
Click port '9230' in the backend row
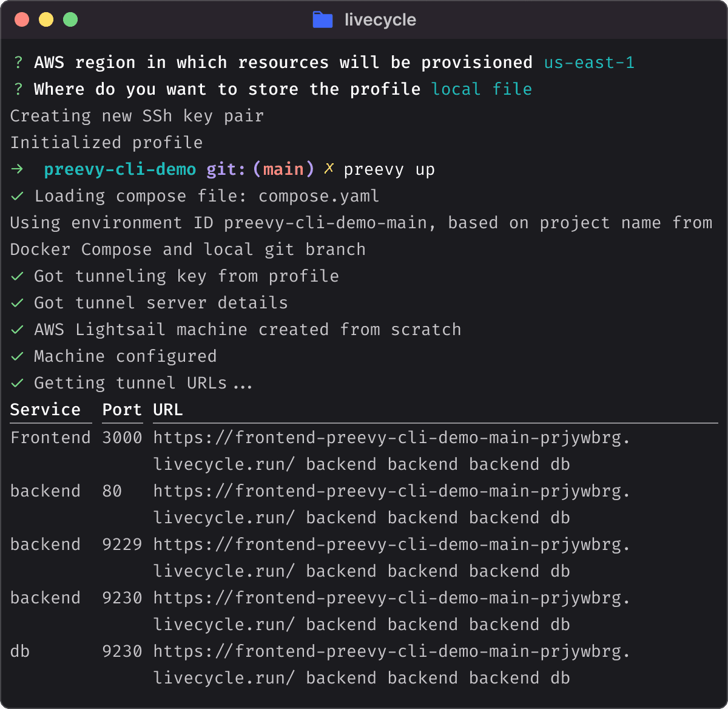pos(122,598)
